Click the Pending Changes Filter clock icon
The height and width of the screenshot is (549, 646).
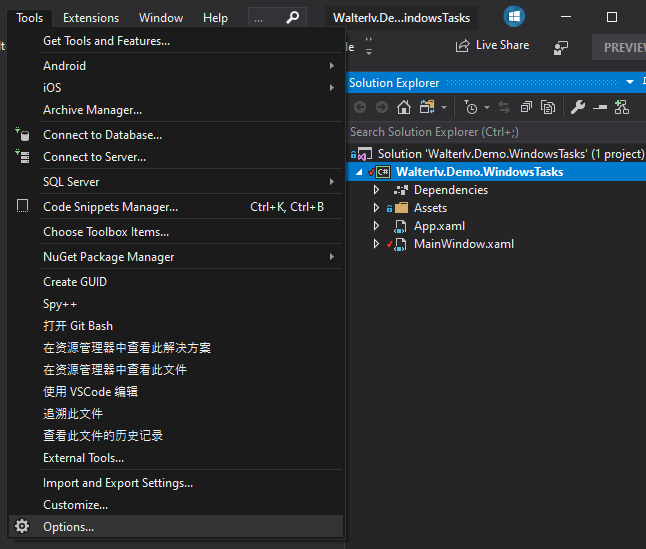click(471, 107)
